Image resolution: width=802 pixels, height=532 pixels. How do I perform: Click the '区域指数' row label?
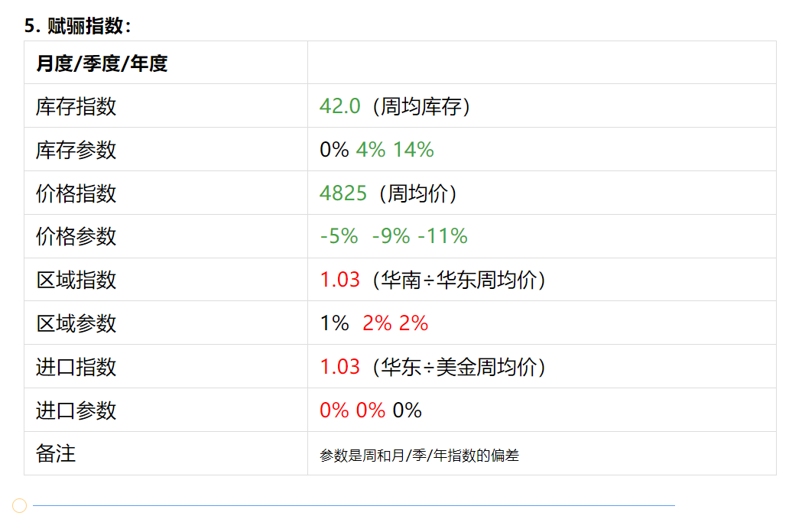76,280
